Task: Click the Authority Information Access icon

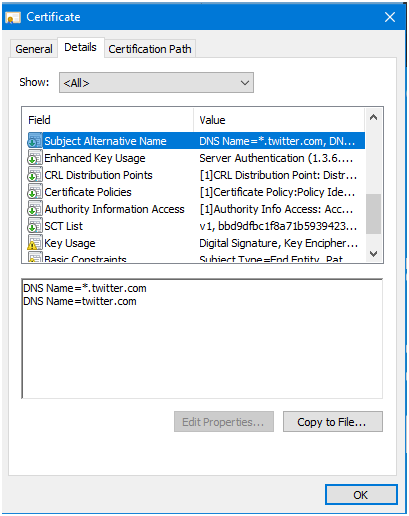Action: [x=35, y=209]
